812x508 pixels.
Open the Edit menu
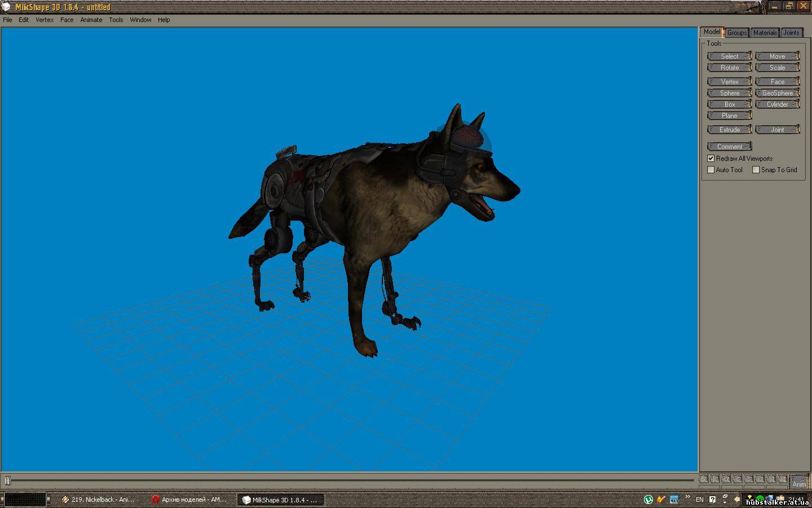[x=24, y=20]
